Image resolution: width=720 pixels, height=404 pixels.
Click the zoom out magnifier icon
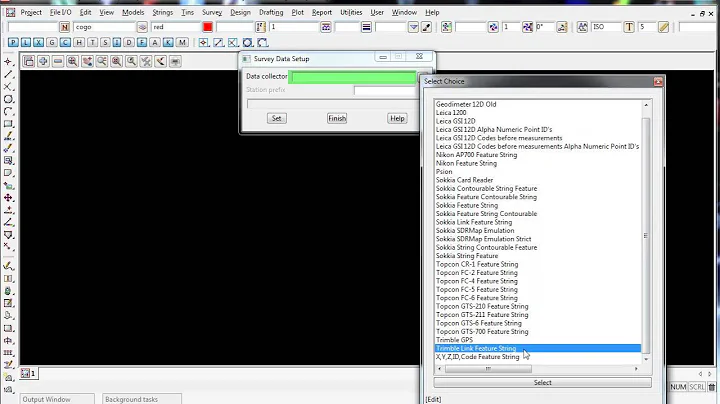coord(102,61)
